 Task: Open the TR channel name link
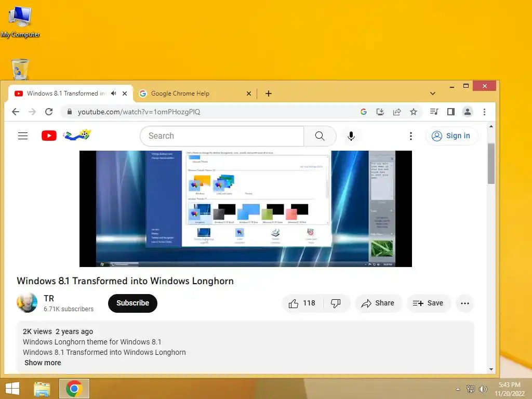click(x=49, y=298)
